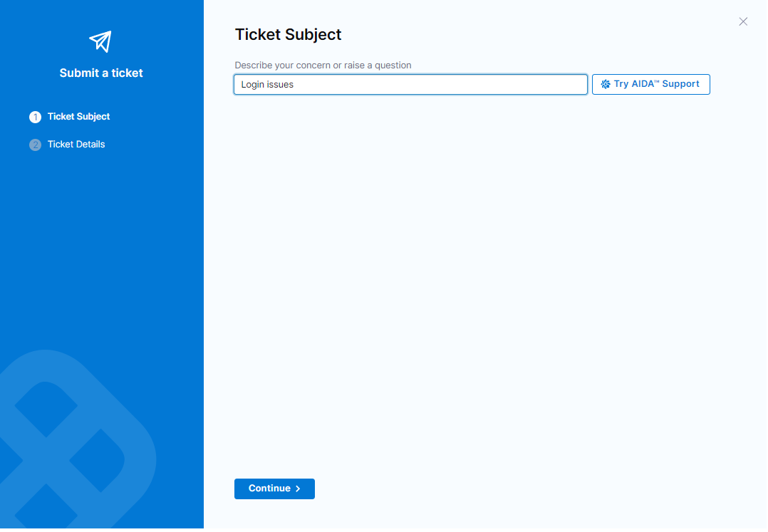Image resolution: width=768 pixels, height=532 pixels.
Task: Click the "Login issues" text in the field
Action: 267,85
